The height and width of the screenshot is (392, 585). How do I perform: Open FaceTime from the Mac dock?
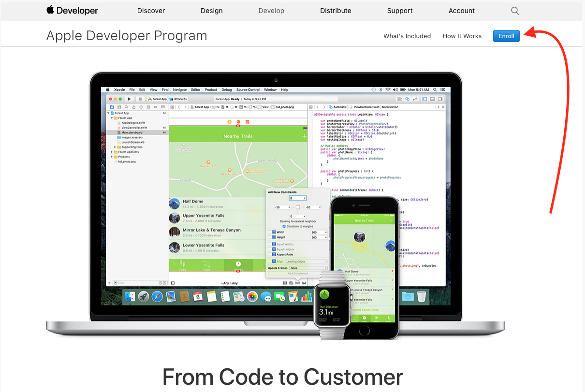279,297
